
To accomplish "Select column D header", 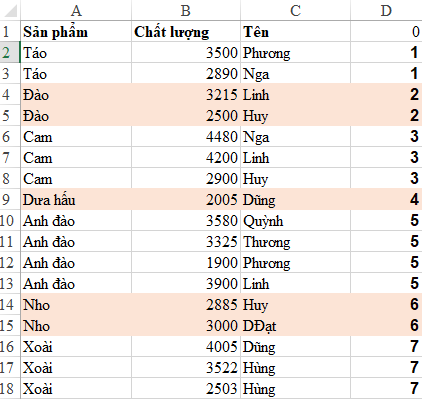I will pos(386,11).
